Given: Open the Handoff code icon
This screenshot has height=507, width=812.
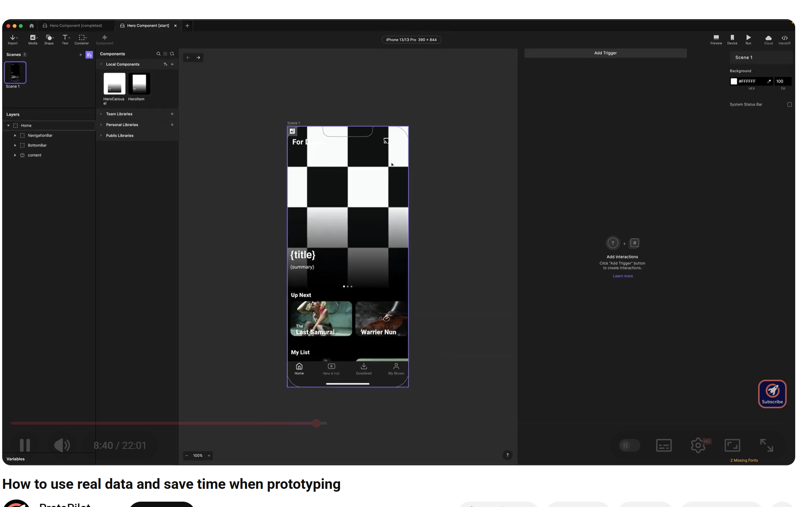Looking at the screenshot, I should (785, 38).
